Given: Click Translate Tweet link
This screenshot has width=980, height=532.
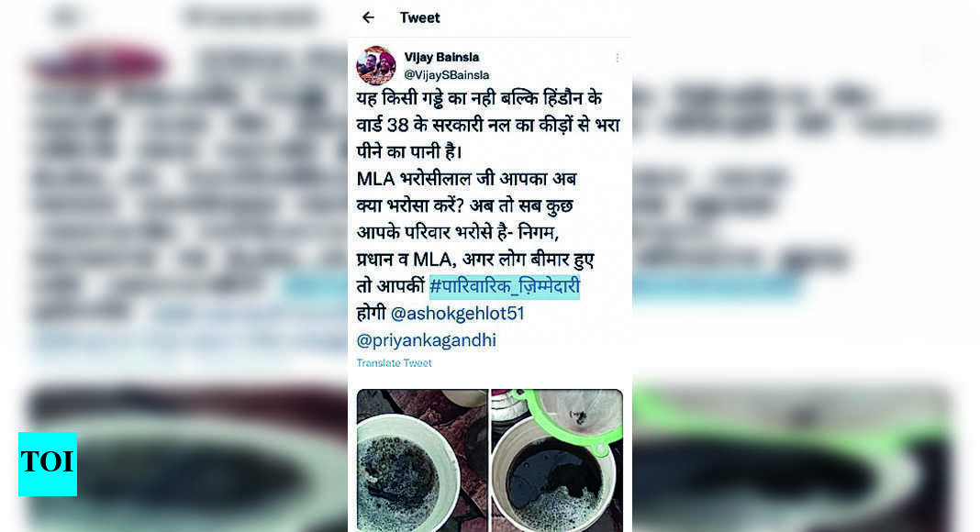Looking at the screenshot, I should (x=394, y=363).
